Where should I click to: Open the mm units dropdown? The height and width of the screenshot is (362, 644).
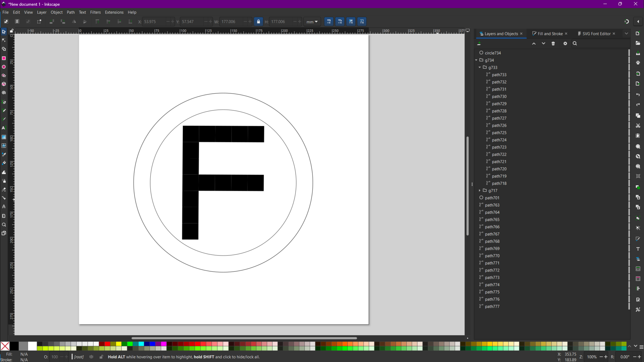click(312, 22)
